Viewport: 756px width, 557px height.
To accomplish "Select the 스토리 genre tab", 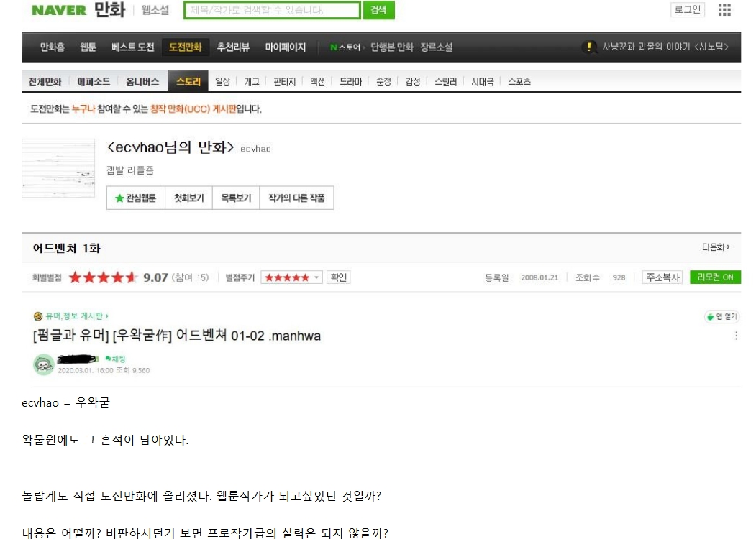I will tap(188, 81).
